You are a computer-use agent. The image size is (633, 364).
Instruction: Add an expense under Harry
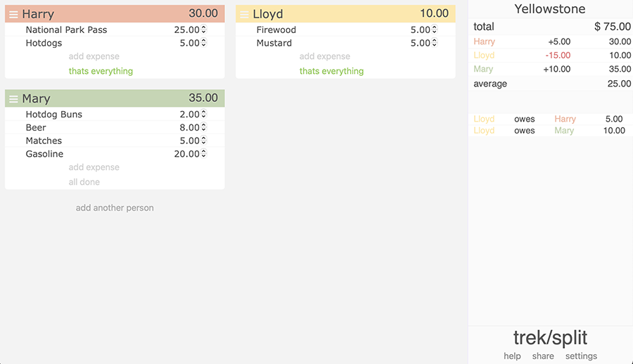point(94,56)
